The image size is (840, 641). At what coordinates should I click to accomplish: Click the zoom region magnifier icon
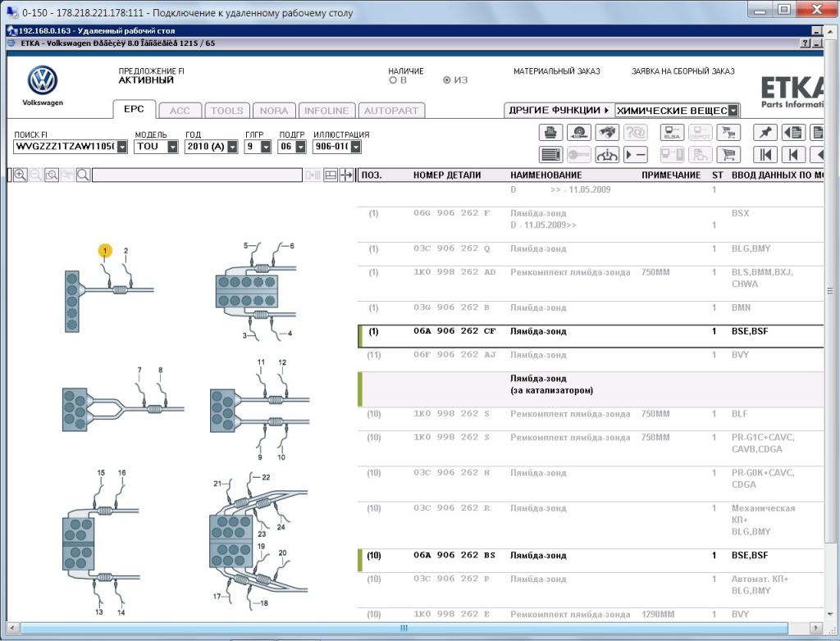[52, 175]
